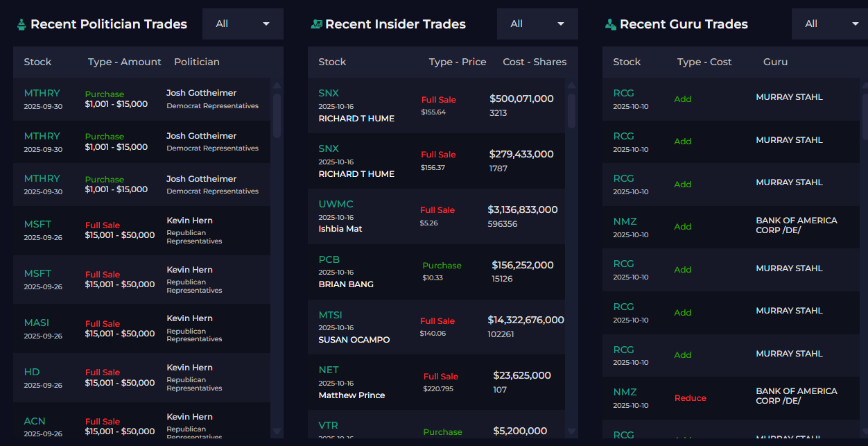Click the Politician Trades scrollbar thumb
The height and width of the screenshot is (446, 868).
click(277, 115)
